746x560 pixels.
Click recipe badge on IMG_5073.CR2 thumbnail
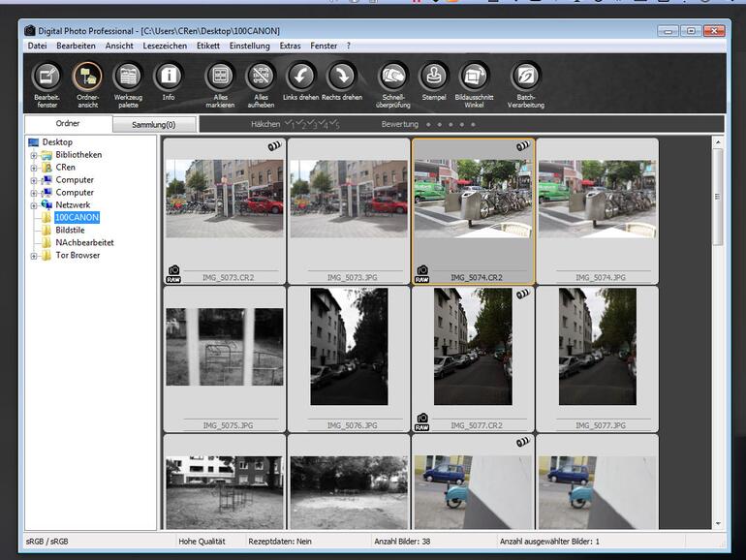tap(274, 146)
